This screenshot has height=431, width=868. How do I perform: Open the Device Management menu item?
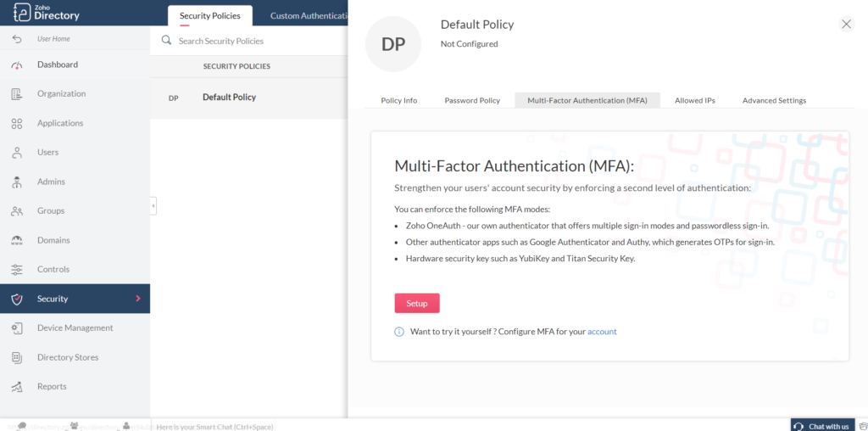tap(75, 328)
